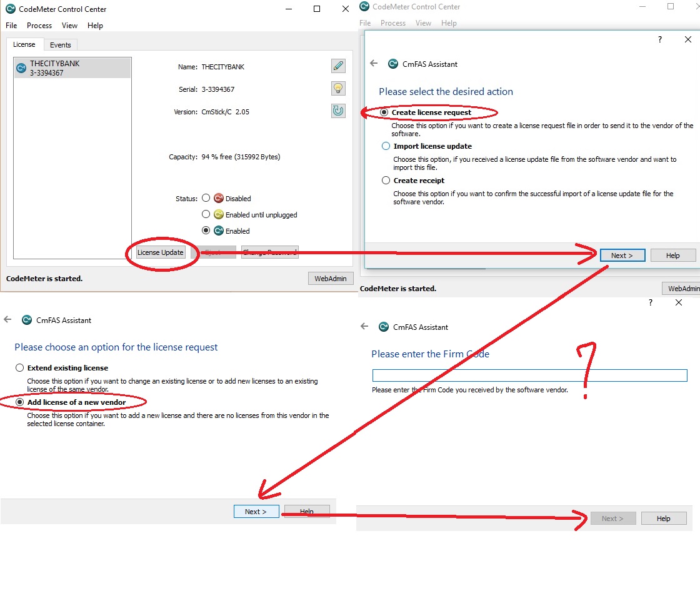The height and width of the screenshot is (611, 700).
Task: Select the Extend existing license option
Action: [x=19, y=367]
